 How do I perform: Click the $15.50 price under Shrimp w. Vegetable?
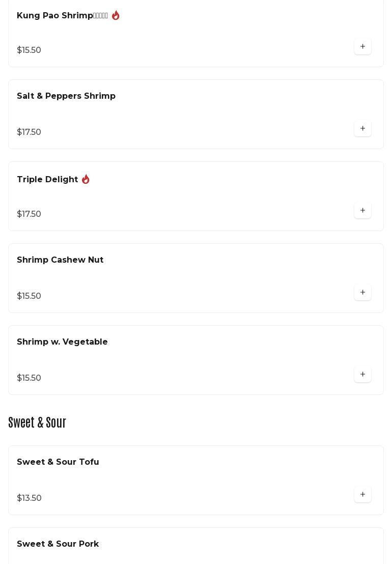(29, 378)
